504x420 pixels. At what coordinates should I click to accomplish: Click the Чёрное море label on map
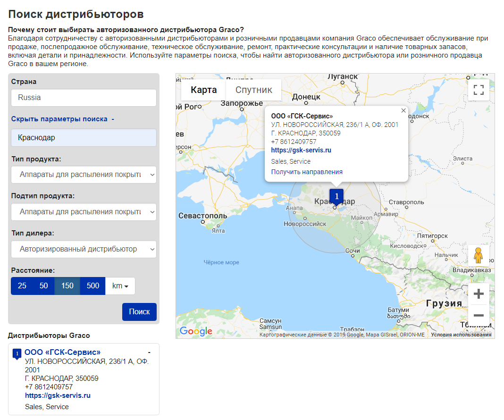[x=221, y=262]
